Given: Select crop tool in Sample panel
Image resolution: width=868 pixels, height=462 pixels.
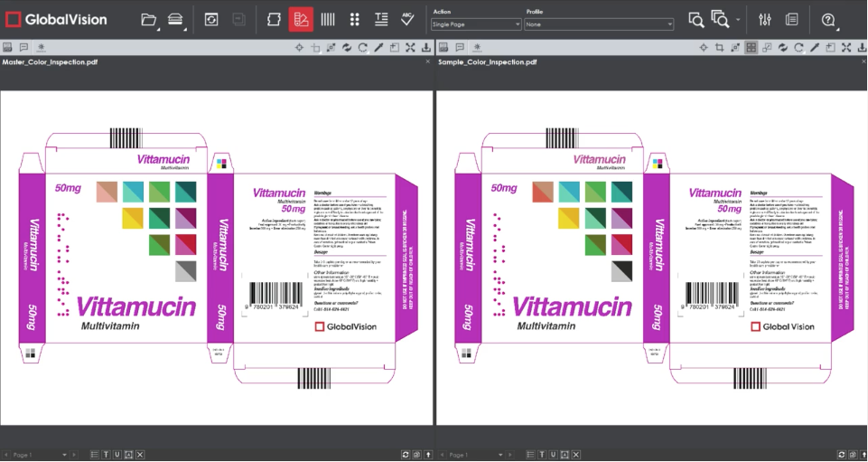Looking at the screenshot, I should pyautogui.click(x=719, y=48).
